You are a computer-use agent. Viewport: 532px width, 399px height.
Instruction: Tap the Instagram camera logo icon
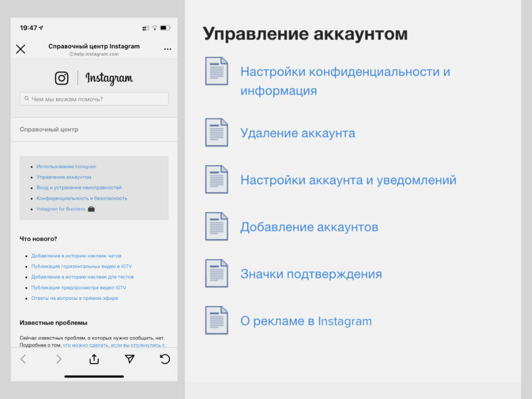tap(62, 78)
